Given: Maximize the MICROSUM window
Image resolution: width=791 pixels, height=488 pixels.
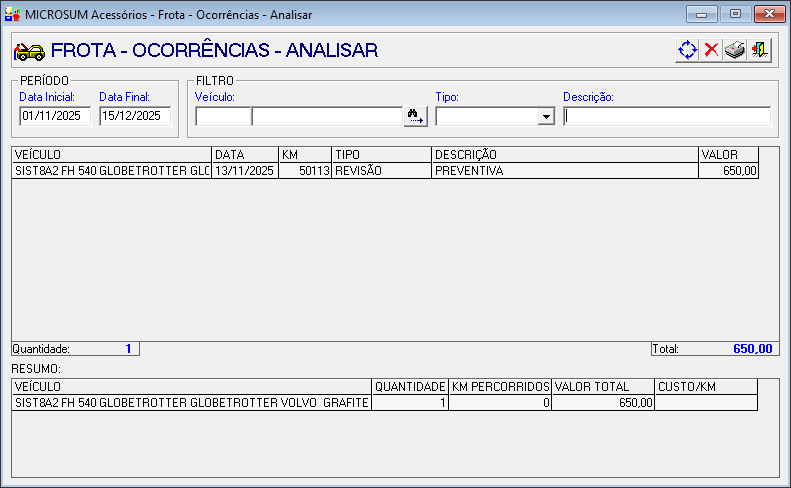Looking at the screenshot, I should [x=736, y=14].
